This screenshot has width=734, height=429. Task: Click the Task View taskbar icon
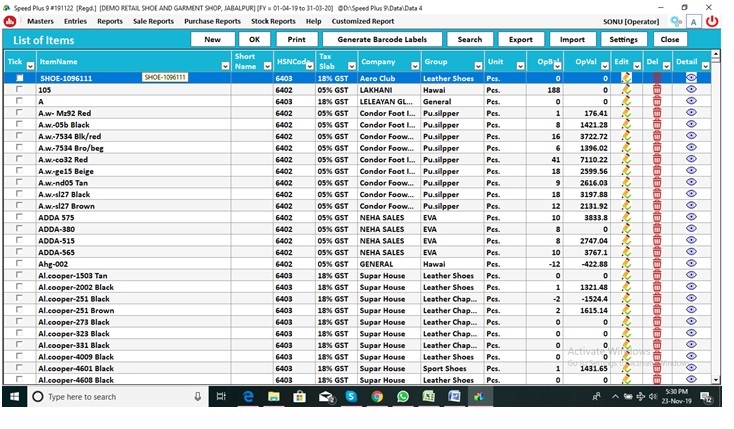221,397
